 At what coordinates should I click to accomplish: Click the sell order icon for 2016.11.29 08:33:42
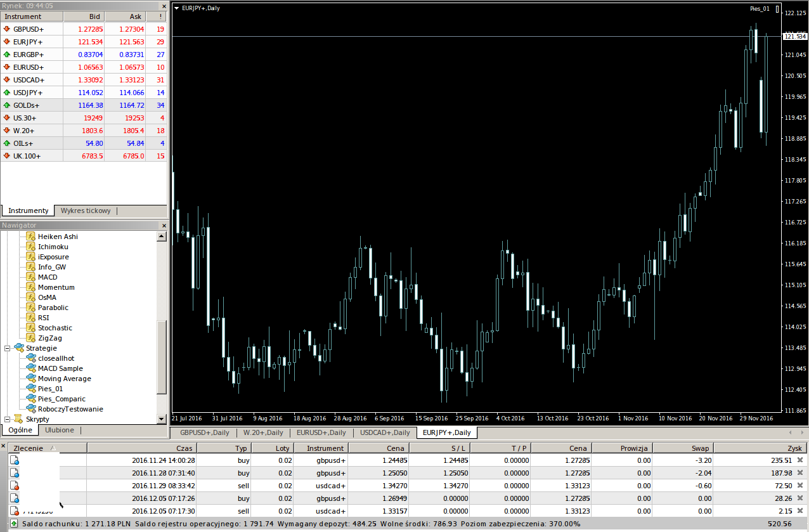point(14,486)
